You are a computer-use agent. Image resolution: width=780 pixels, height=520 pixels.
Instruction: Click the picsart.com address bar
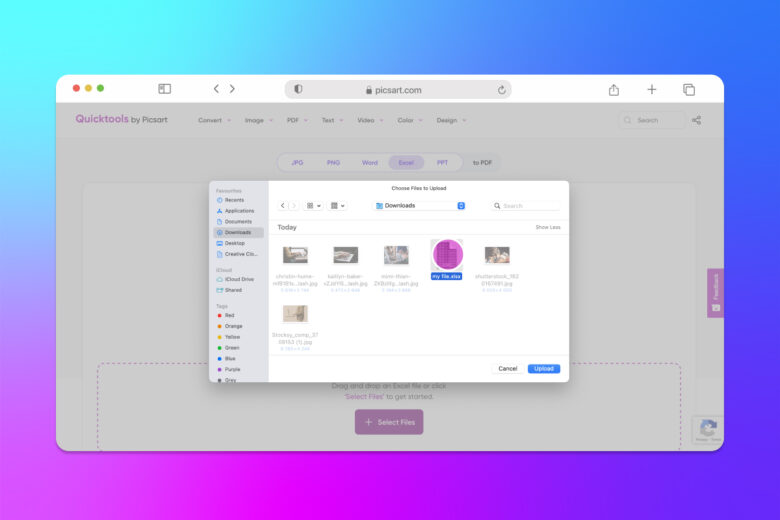point(398,90)
